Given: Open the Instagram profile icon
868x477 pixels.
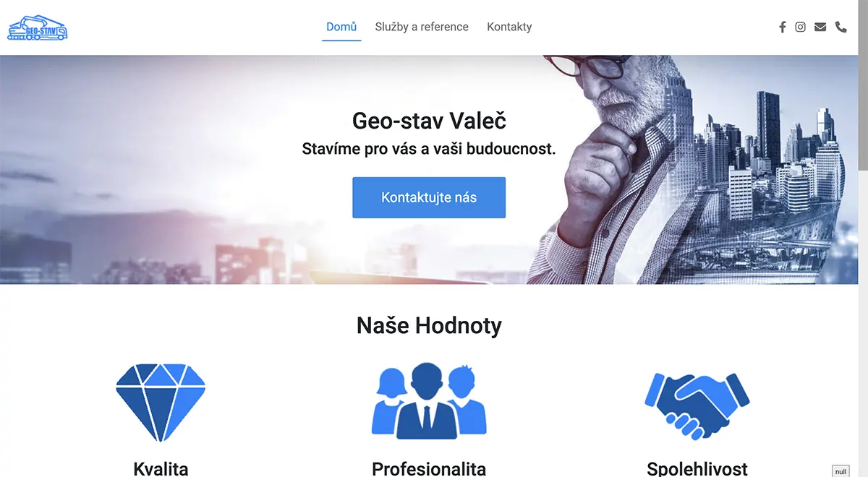Looking at the screenshot, I should click(x=800, y=27).
